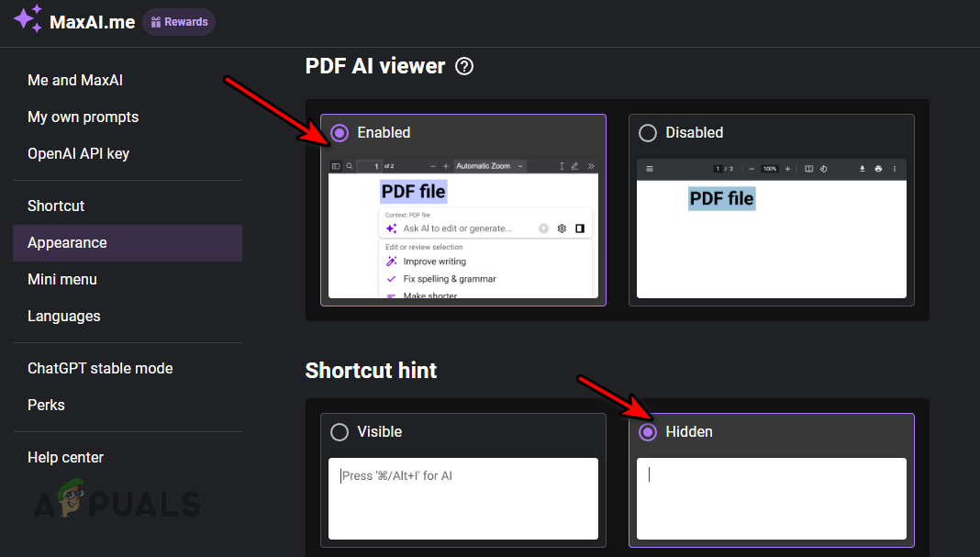Click the search magnifier in the PDF toolbar

tap(350, 166)
